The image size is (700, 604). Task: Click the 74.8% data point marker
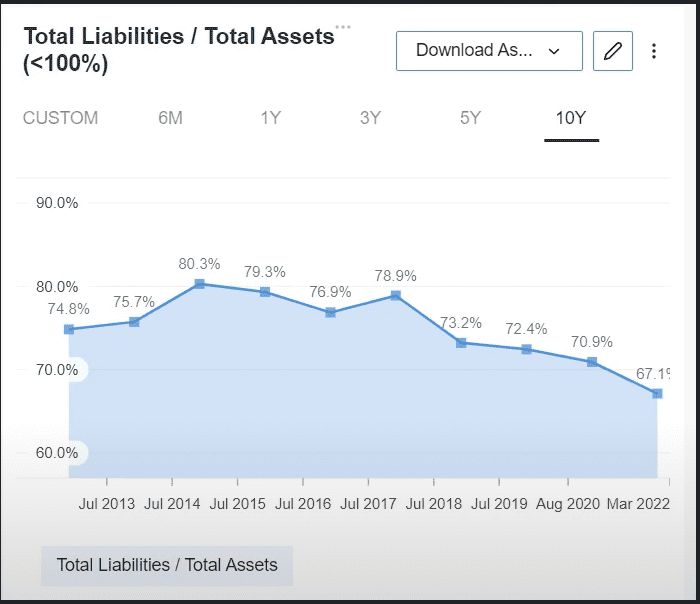click(69, 329)
